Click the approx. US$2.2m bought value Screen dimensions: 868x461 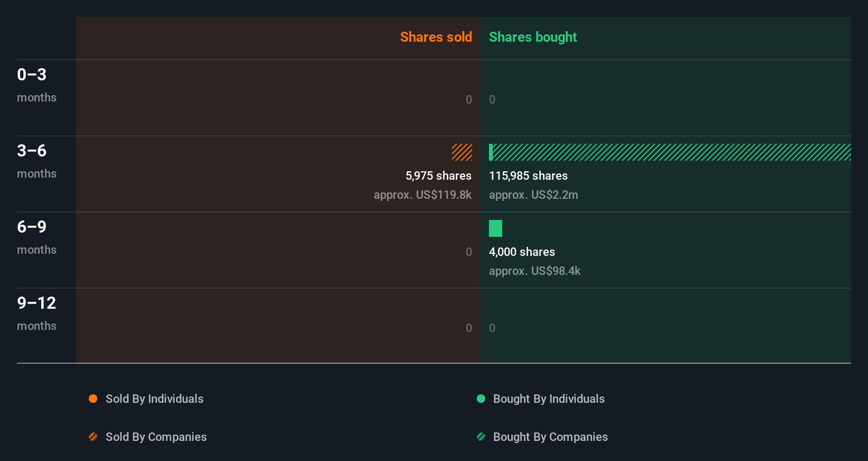(533, 195)
